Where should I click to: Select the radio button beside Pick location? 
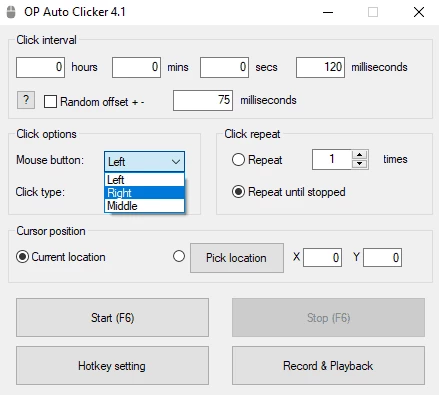(179, 256)
